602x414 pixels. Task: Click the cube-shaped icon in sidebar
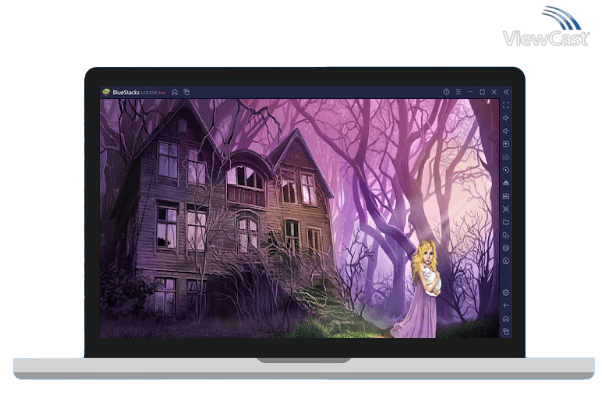506,248
